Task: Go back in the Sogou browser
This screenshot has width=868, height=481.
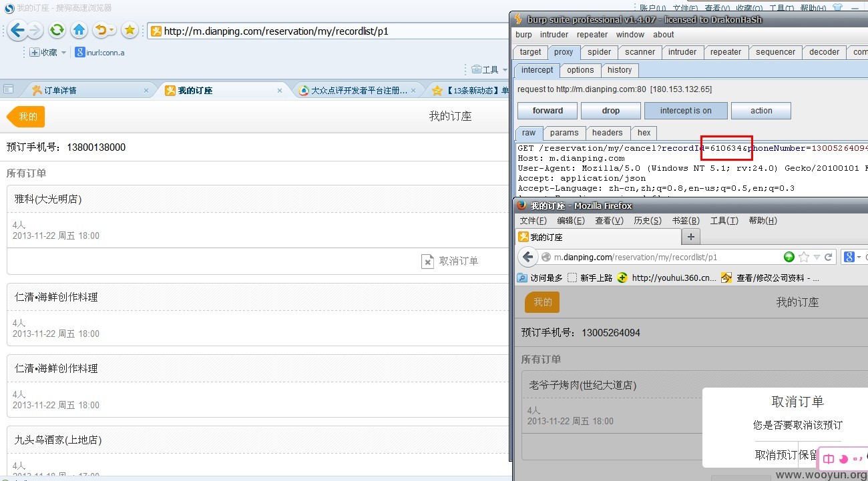Action: (x=17, y=30)
